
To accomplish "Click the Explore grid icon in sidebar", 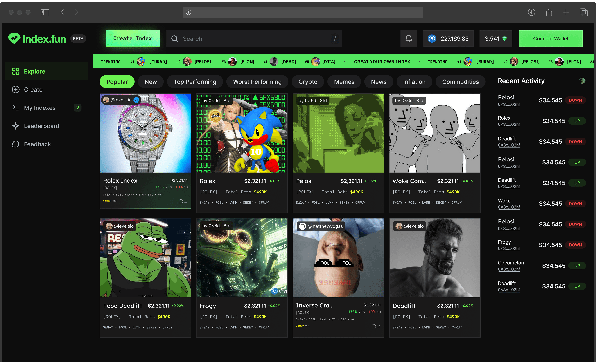I will 16,71.
